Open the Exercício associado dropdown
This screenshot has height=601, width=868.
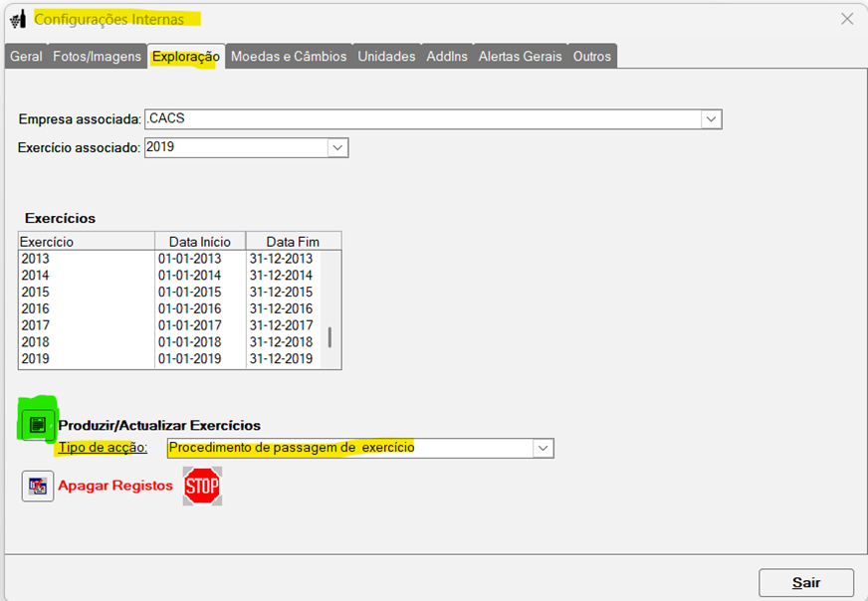[x=337, y=148]
